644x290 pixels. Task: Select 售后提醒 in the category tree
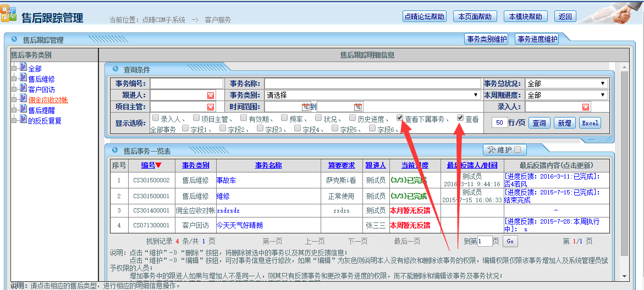[42, 110]
